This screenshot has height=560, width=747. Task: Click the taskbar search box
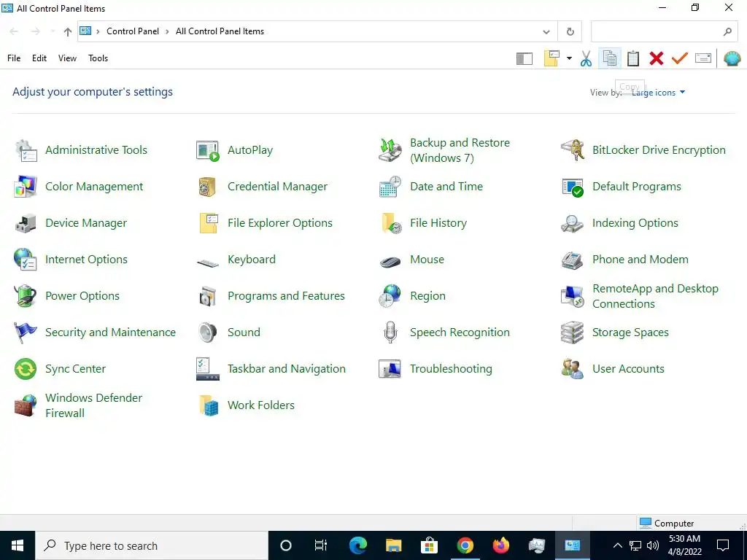pos(152,545)
